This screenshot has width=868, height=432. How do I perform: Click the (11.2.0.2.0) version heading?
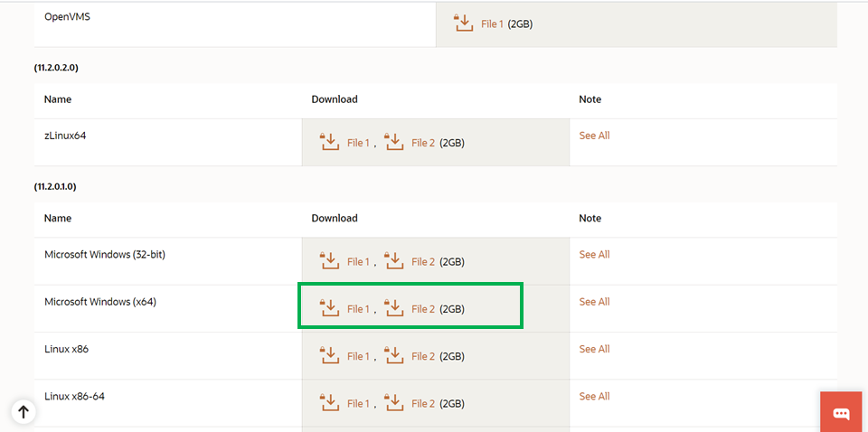click(x=56, y=68)
